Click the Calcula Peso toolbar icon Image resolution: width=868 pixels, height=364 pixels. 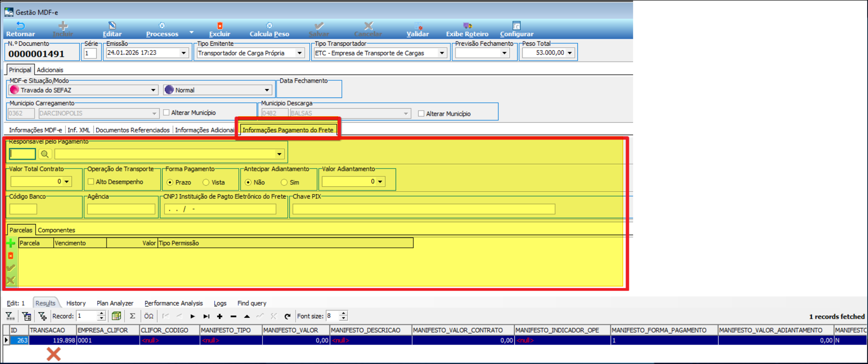(x=269, y=26)
